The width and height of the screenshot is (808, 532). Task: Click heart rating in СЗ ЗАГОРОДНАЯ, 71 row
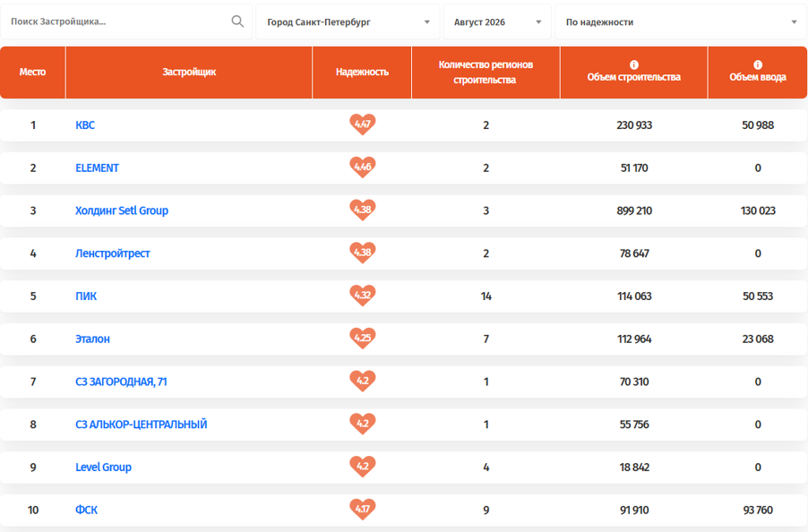[x=362, y=382]
